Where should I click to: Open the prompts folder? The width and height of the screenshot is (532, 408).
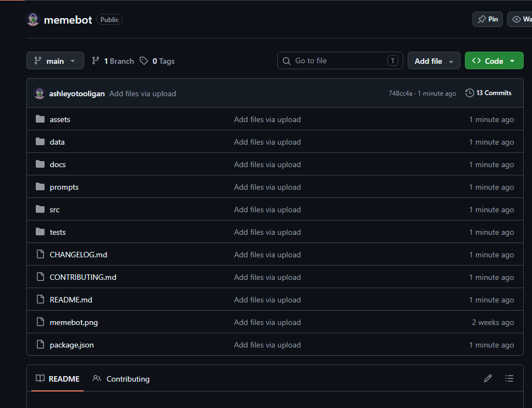(x=64, y=187)
